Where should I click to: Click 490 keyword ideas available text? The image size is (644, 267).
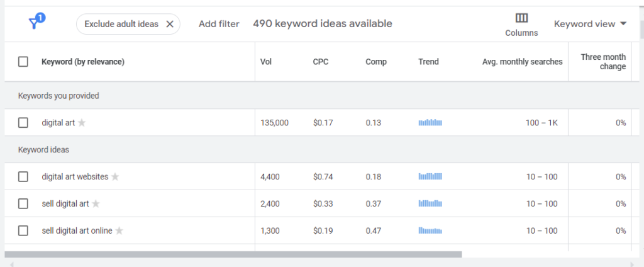tap(323, 24)
